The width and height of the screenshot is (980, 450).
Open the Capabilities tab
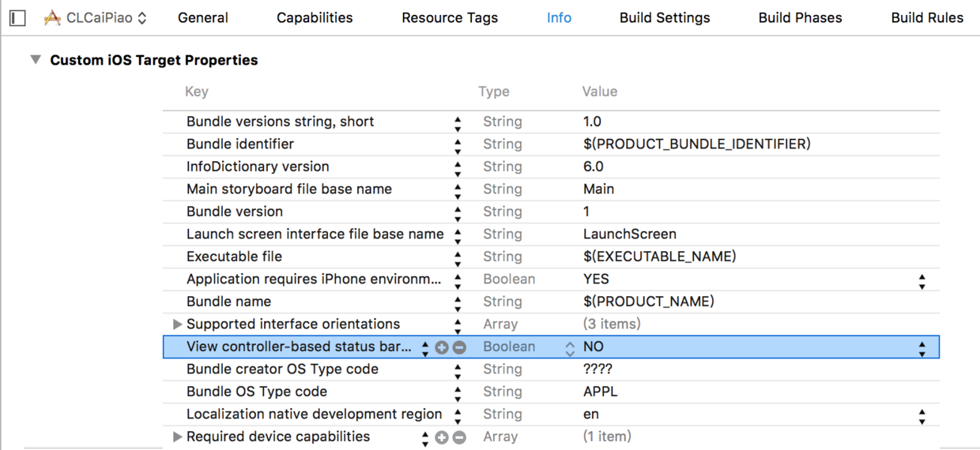coord(315,17)
